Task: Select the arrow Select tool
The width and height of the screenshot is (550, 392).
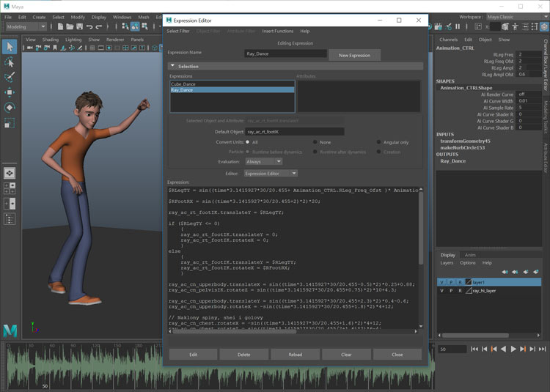Action: click(10, 47)
